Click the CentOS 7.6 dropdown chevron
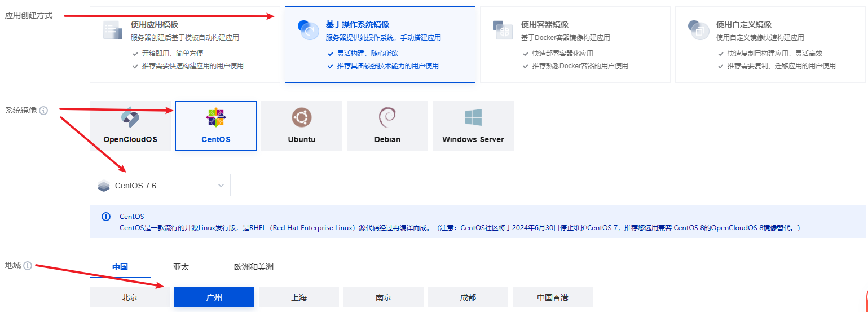868x312 pixels. click(221, 186)
